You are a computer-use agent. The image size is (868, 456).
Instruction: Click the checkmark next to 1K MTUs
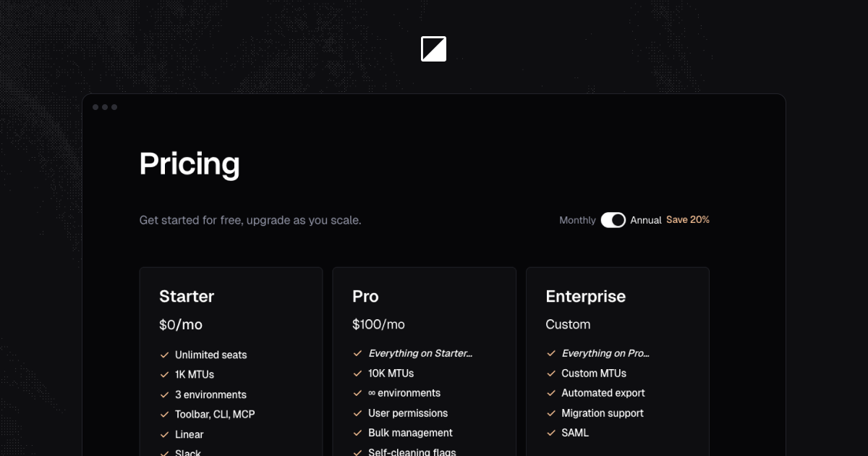[164, 374]
